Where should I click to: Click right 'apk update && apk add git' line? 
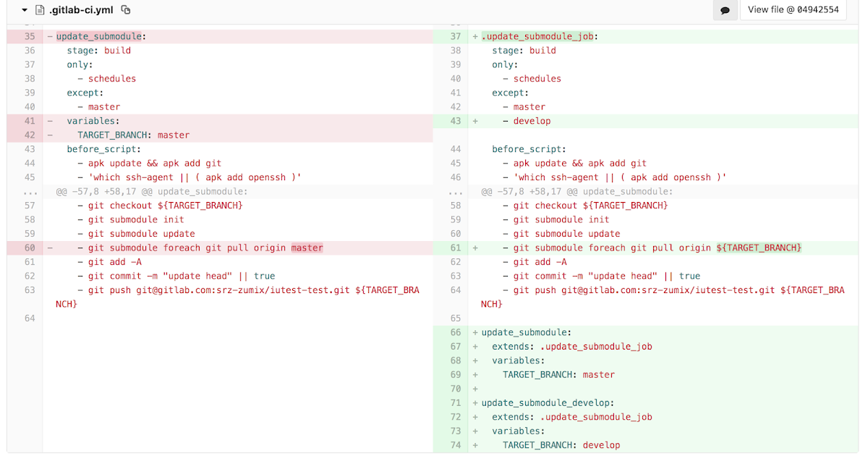pyautogui.click(x=575, y=164)
